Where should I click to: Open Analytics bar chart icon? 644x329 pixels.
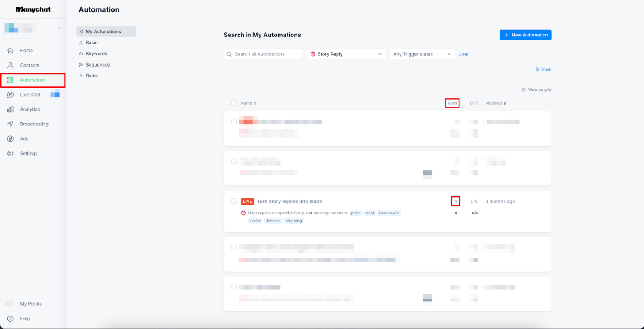tap(10, 109)
